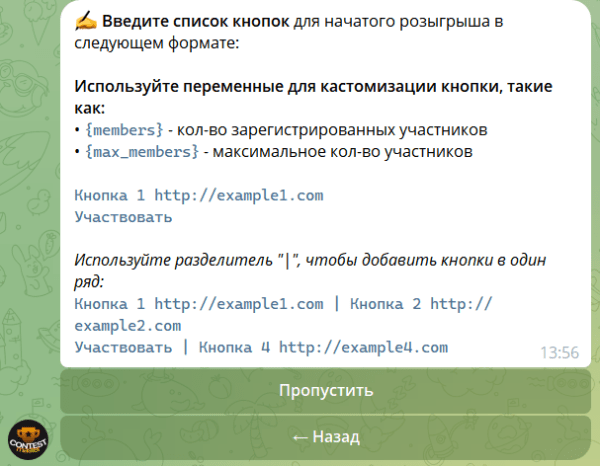This screenshot has width=600, height=466.
Task: Click the 'Используйте разделитель' italic hint text
Action: [x=310, y=271]
